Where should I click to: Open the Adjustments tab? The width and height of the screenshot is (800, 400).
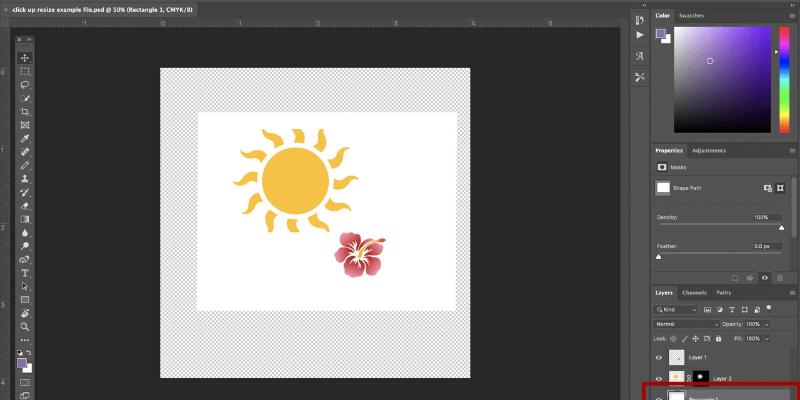point(709,151)
